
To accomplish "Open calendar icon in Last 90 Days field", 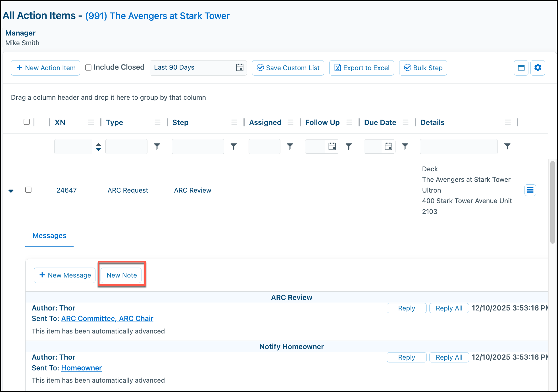I will tap(240, 67).
